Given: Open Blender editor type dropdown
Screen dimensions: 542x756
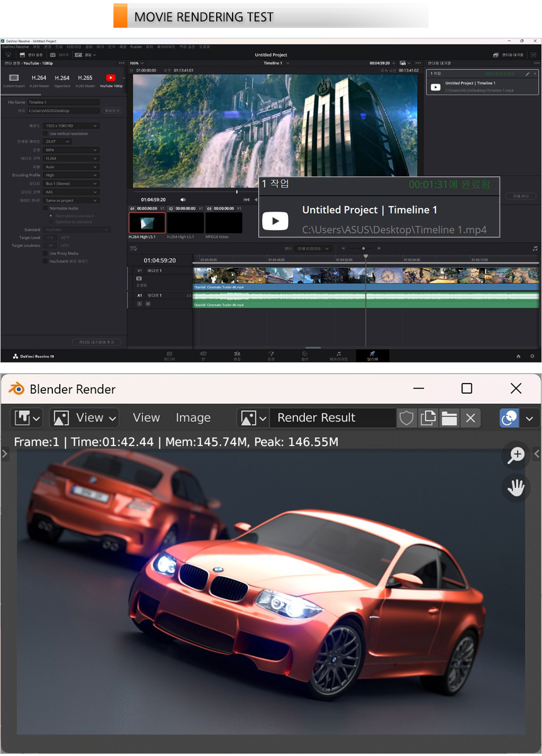Looking at the screenshot, I should 27,418.
